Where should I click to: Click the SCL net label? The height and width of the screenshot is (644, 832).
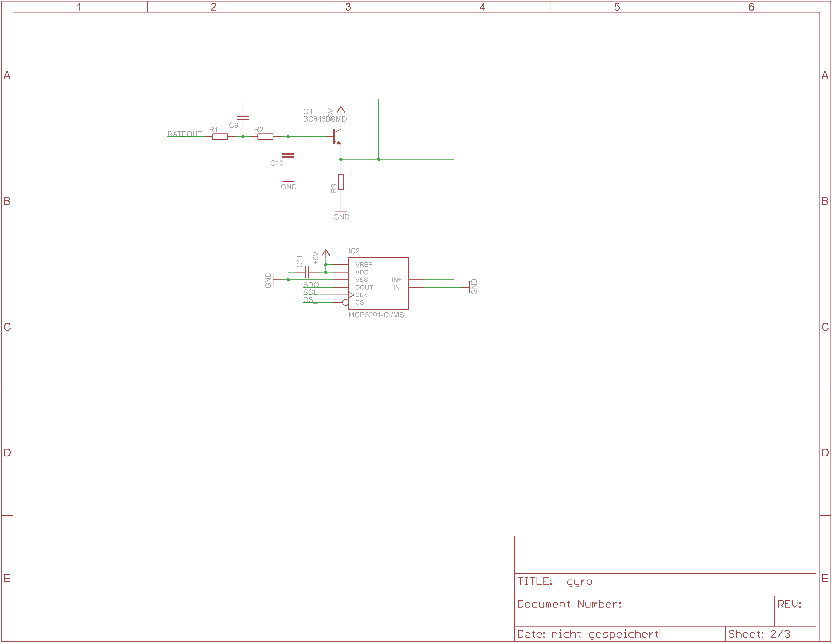click(310, 292)
